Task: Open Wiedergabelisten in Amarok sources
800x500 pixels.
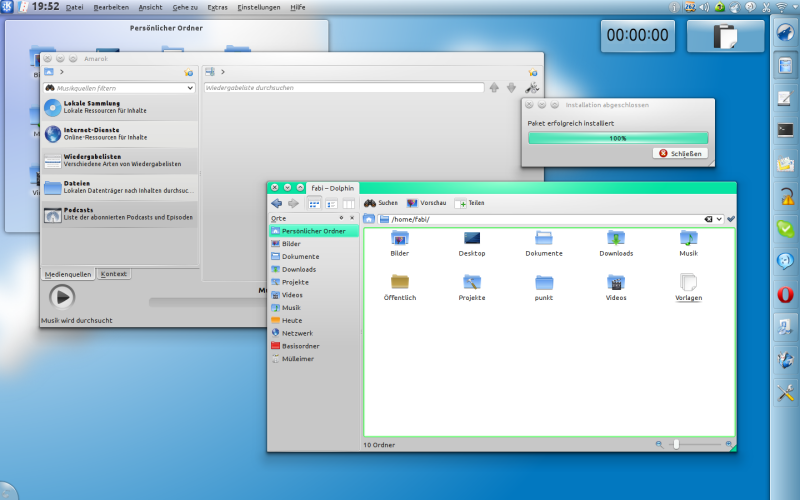Action: pos(120,160)
